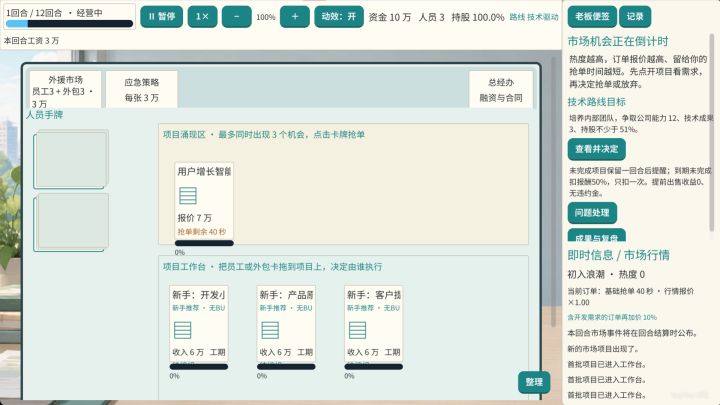Click the 新的市场项目出现了 message
This screenshot has height=405, width=720.
(603, 349)
